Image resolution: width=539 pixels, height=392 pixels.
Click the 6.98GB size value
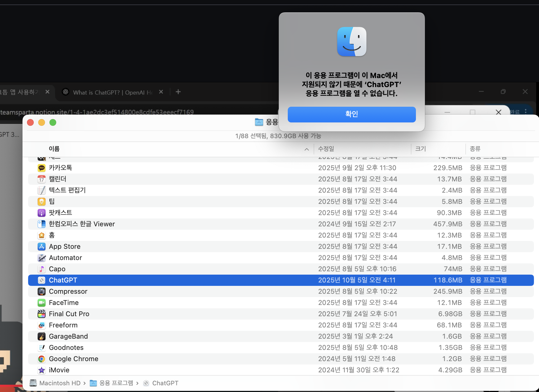coord(450,314)
